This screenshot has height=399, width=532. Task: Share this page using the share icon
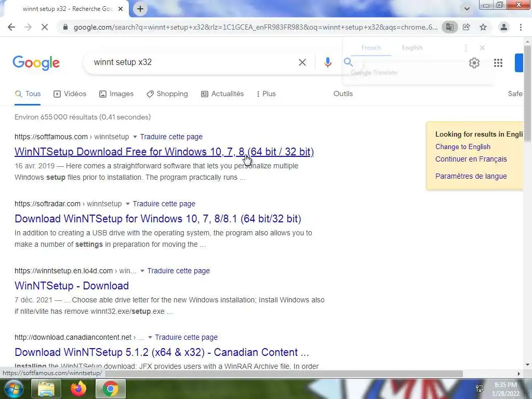[x=467, y=27]
